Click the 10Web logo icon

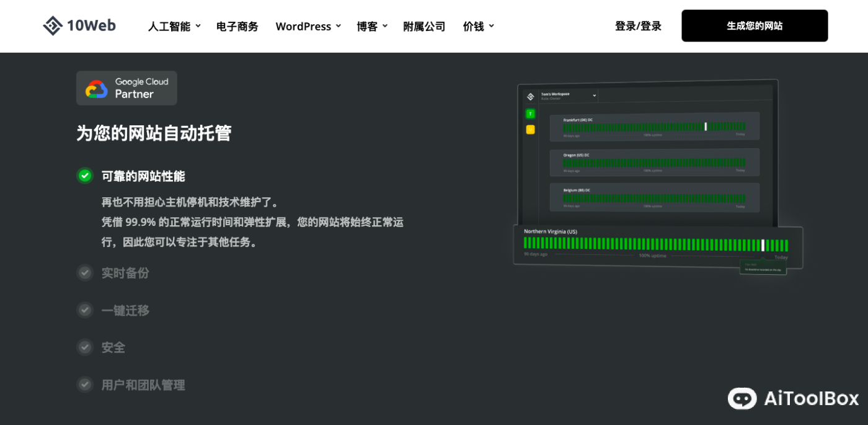[53, 25]
